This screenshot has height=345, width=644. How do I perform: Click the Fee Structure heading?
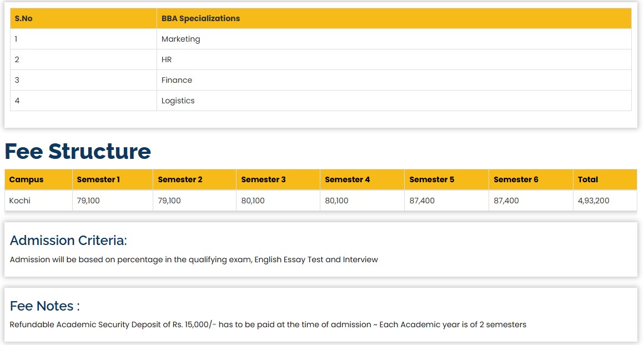[78, 151]
